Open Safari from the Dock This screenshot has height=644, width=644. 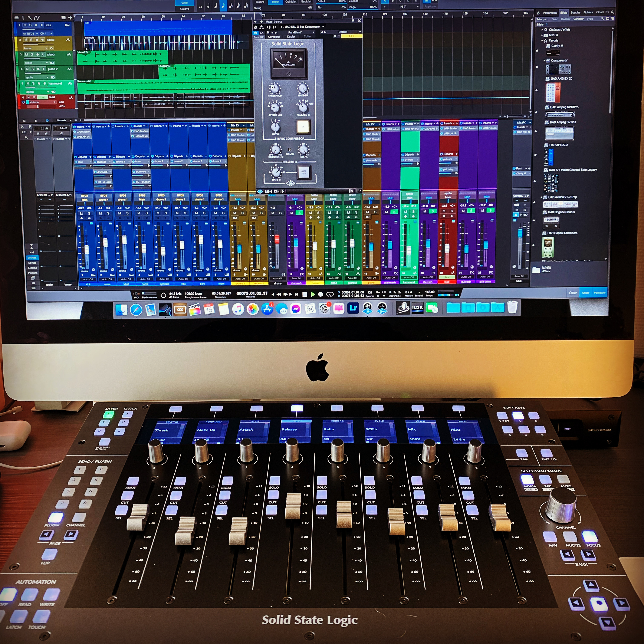pyautogui.click(x=136, y=310)
